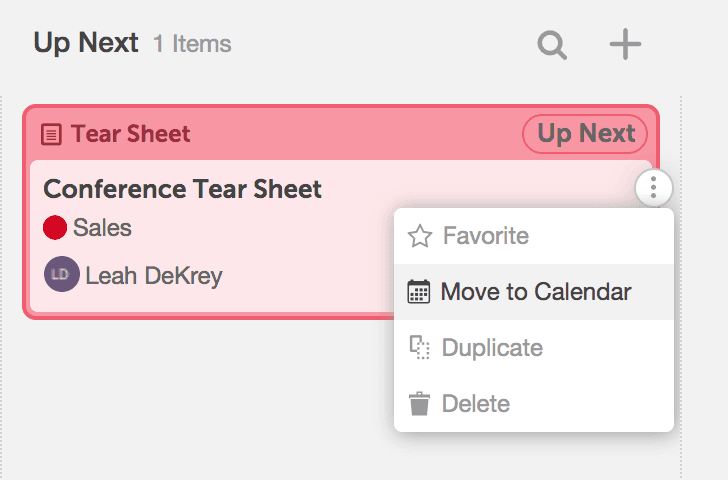Click the star Favorite icon
Screen dimensions: 728x480
click(420, 237)
